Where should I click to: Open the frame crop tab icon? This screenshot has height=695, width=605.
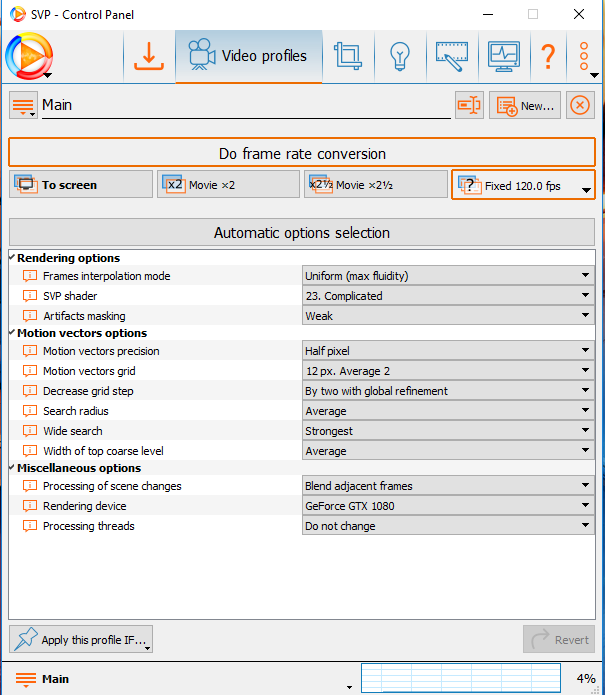pos(349,56)
